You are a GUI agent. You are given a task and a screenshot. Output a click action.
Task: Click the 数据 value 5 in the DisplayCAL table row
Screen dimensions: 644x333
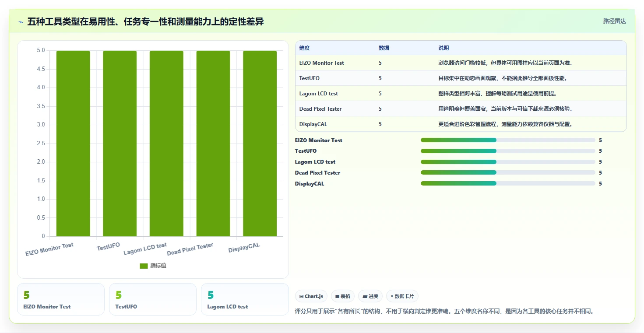point(380,124)
